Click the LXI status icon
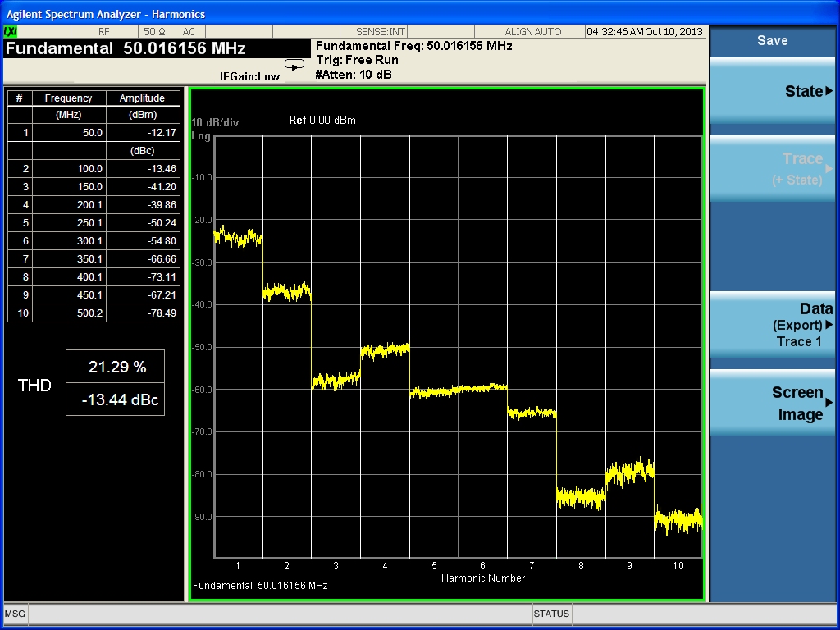The height and width of the screenshot is (630, 840). (10, 32)
